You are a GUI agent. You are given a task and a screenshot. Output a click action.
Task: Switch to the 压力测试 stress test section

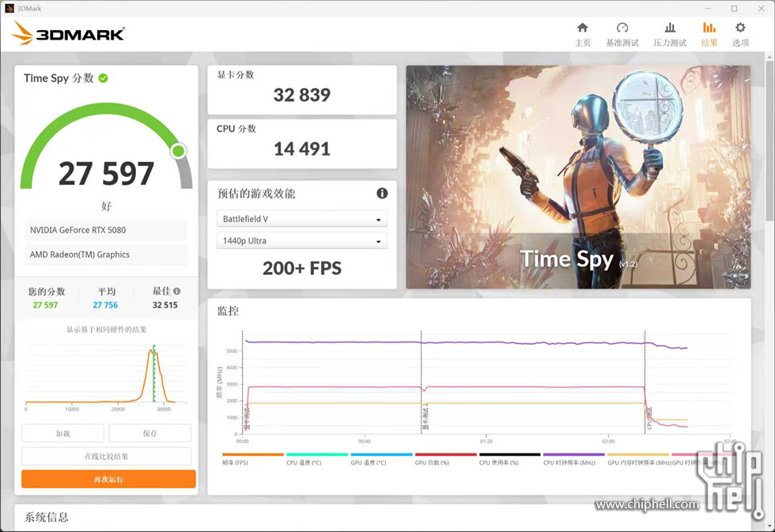pos(670,34)
